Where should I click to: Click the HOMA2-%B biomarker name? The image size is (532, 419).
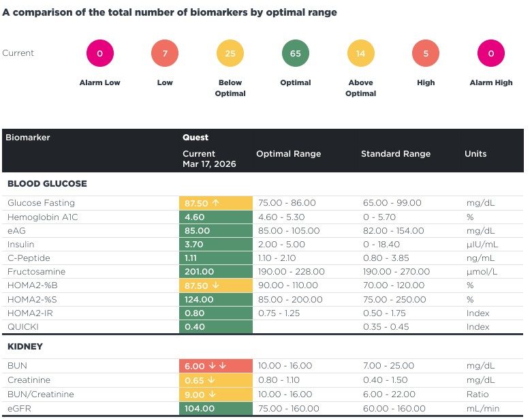pyautogui.click(x=33, y=285)
